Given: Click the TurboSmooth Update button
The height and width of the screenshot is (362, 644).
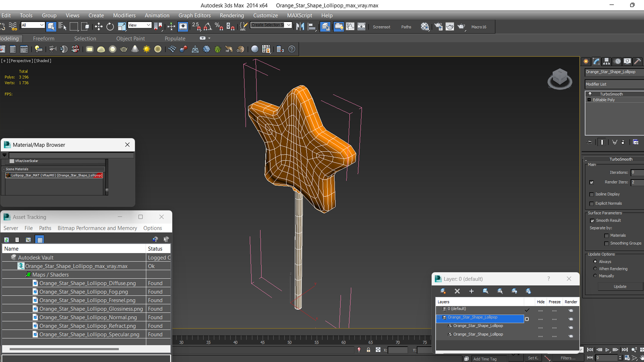Looking at the screenshot, I should (620, 287).
